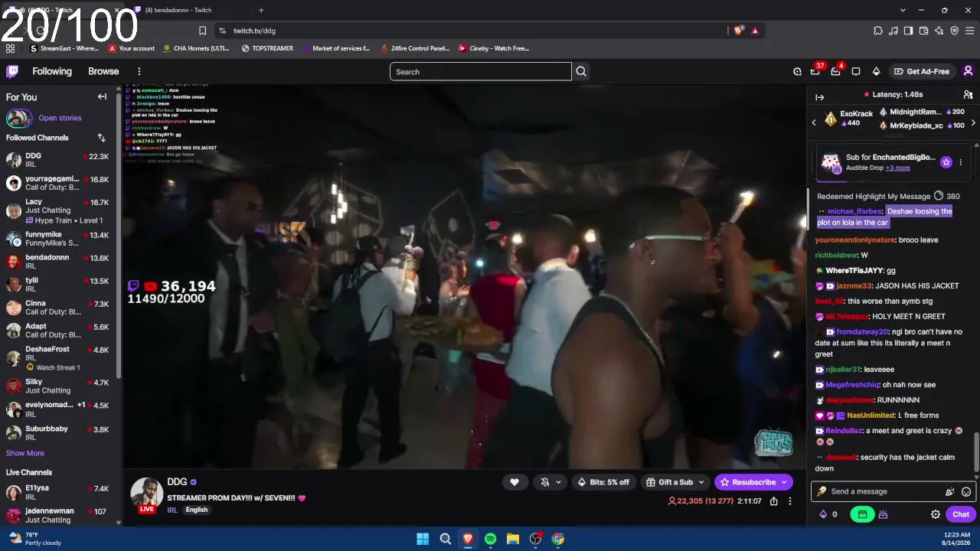Screen dimensions: 980x551
Task: Expand the Gift a Sub dropdown
Action: [x=701, y=482]
